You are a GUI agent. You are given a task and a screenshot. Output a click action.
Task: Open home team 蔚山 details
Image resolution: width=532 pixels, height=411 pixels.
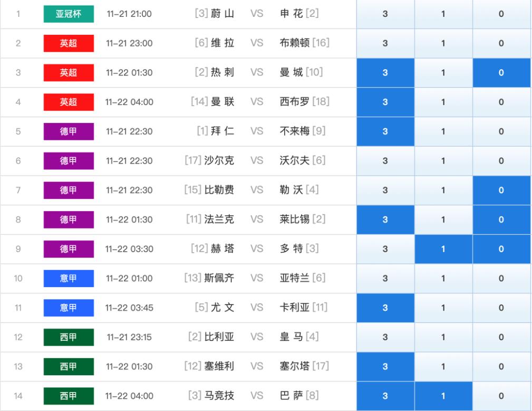pyautogui.click(x=223, y=14)
